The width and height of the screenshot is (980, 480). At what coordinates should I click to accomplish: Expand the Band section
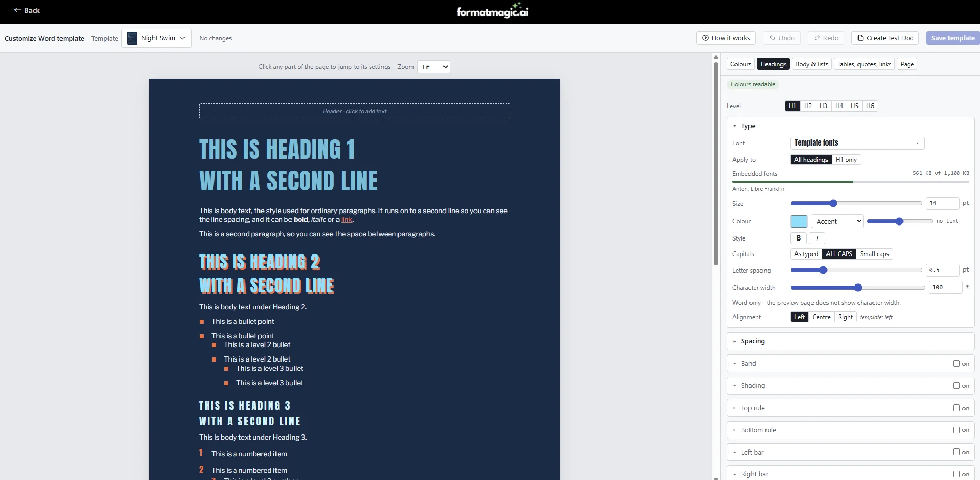748,364
